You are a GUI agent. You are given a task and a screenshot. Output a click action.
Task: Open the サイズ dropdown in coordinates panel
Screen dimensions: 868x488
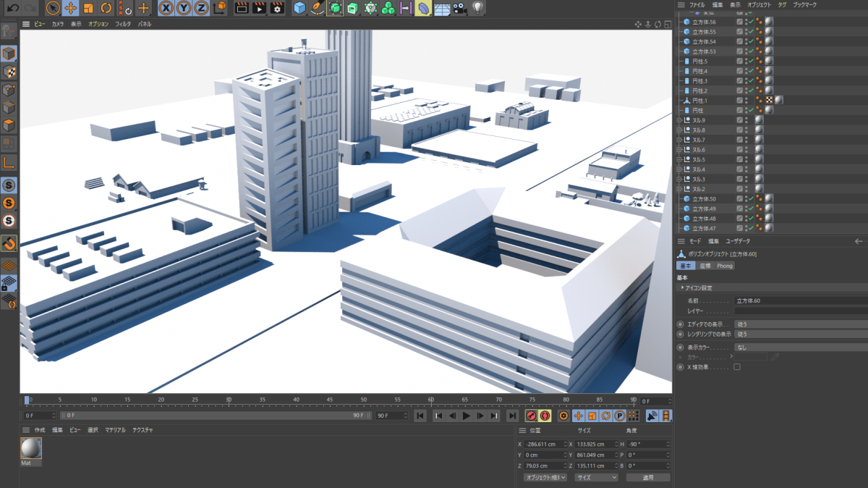[596, 478]
